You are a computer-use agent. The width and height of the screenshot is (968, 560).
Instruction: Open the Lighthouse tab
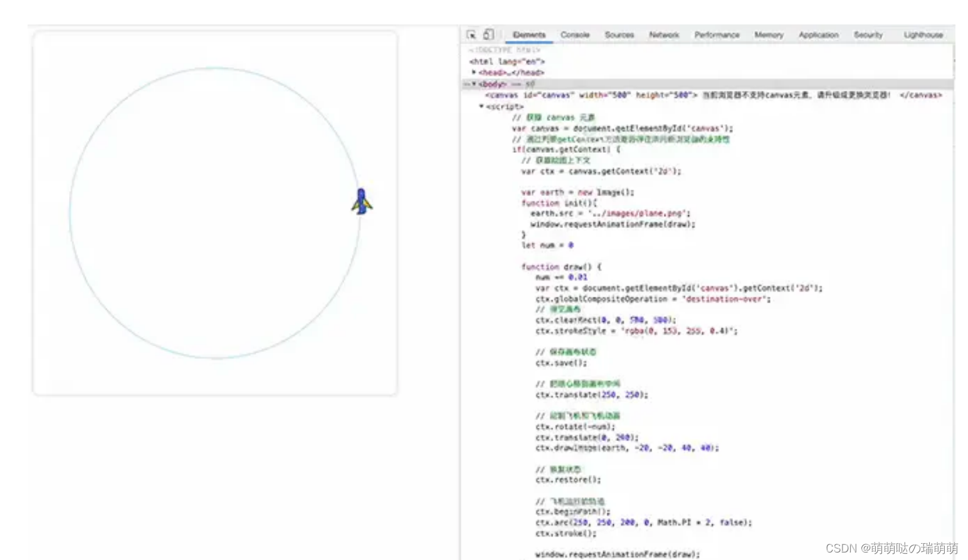click(923, 35)
